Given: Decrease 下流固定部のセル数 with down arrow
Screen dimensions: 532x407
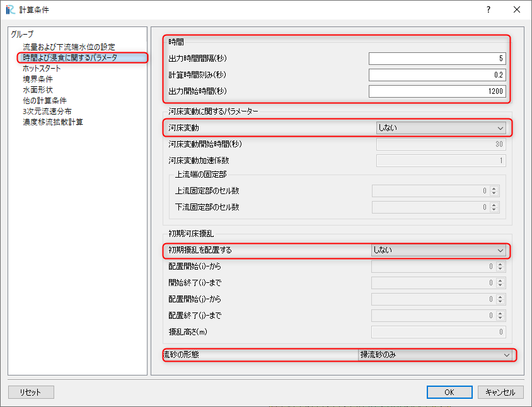Looking at the screenshot, I should (494, 210).
